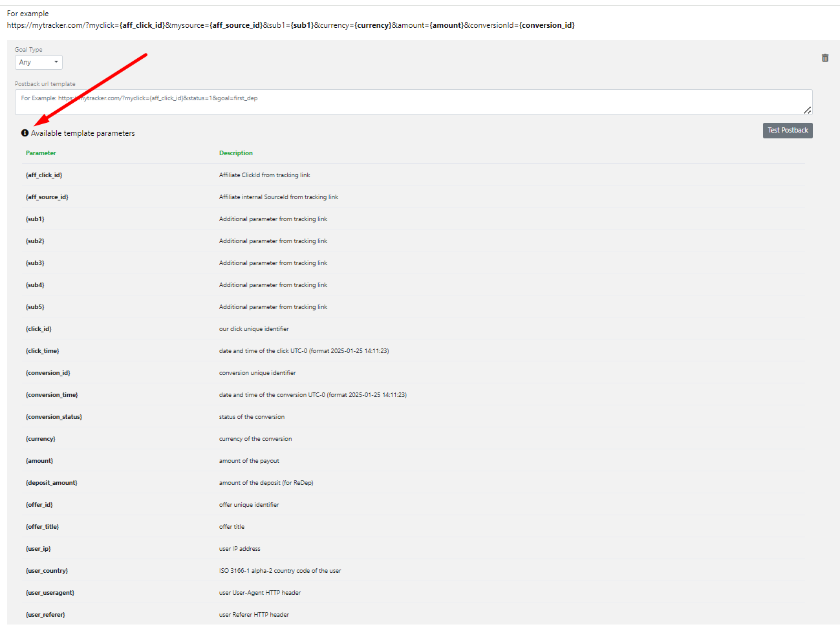Select the {aff_source_id} parameter
The width and height of the screenshot is (840, 631).
pyautogui.click(x=47, y=197)
